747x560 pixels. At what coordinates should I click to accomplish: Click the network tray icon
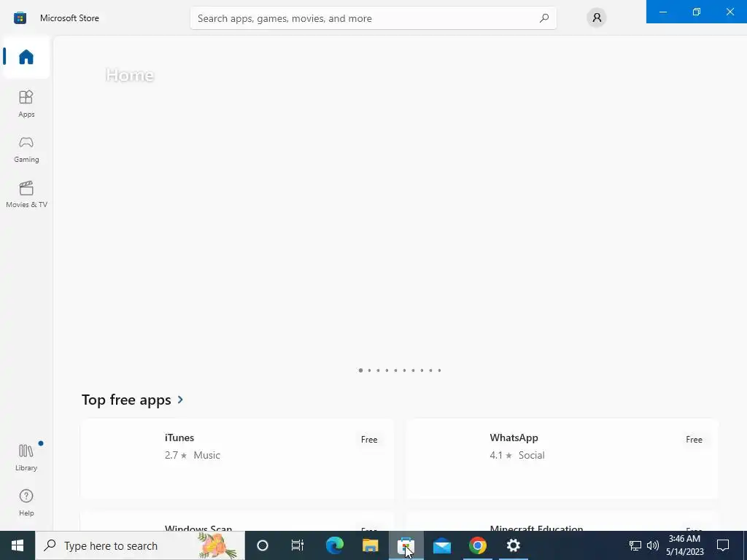[635, 545]
